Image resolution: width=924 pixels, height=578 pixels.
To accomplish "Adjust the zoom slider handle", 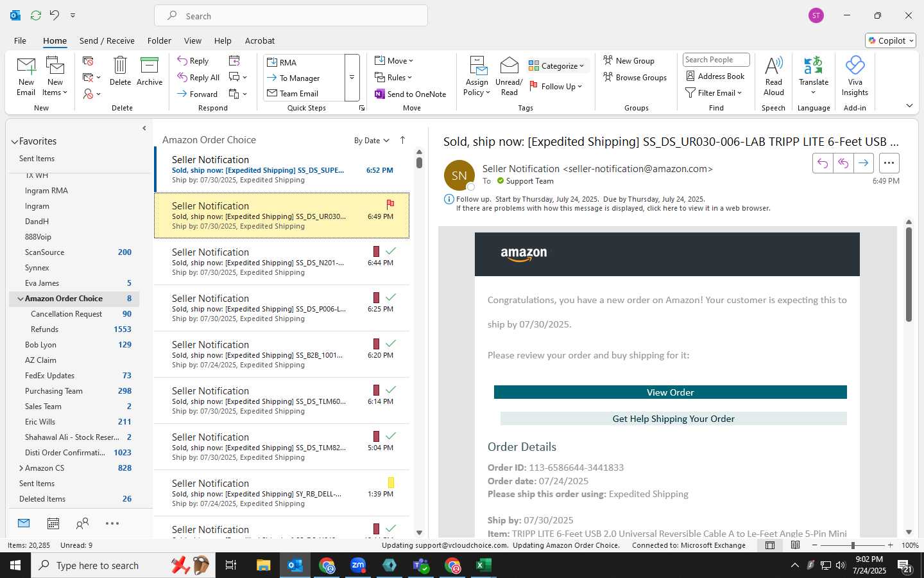I will coord(853,545).
